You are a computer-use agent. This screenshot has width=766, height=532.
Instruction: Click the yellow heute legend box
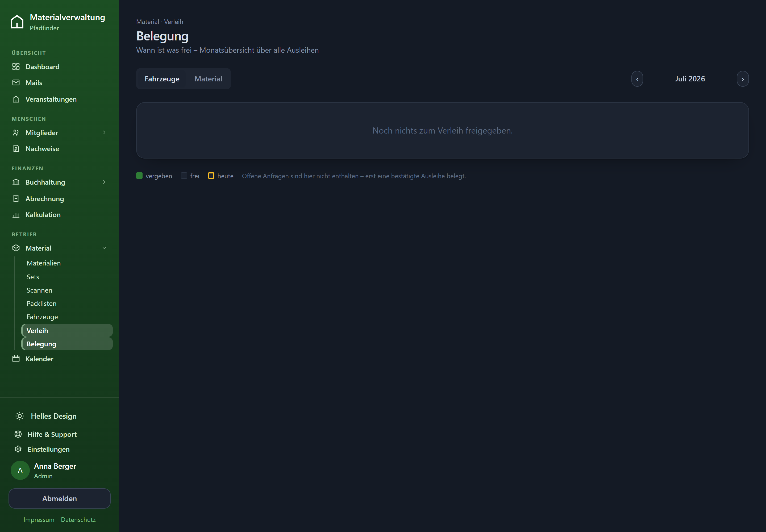(x=211, y=176)
